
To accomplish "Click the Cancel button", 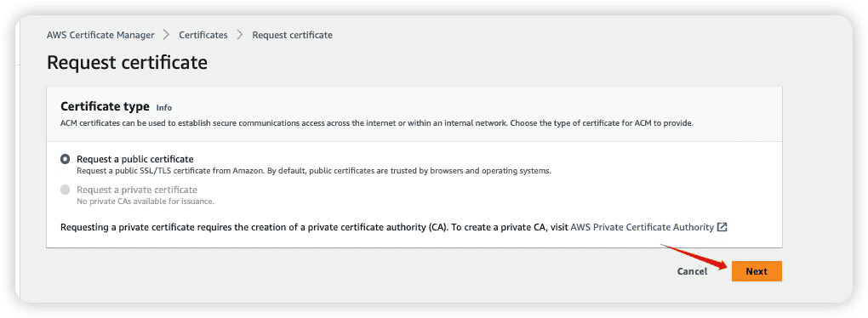I will 692,271.
